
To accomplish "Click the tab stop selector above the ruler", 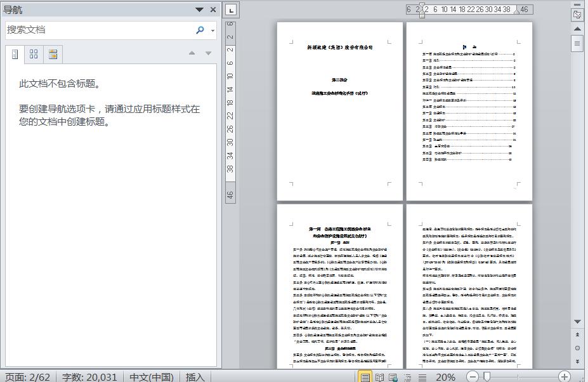I will tap(231, 10).
